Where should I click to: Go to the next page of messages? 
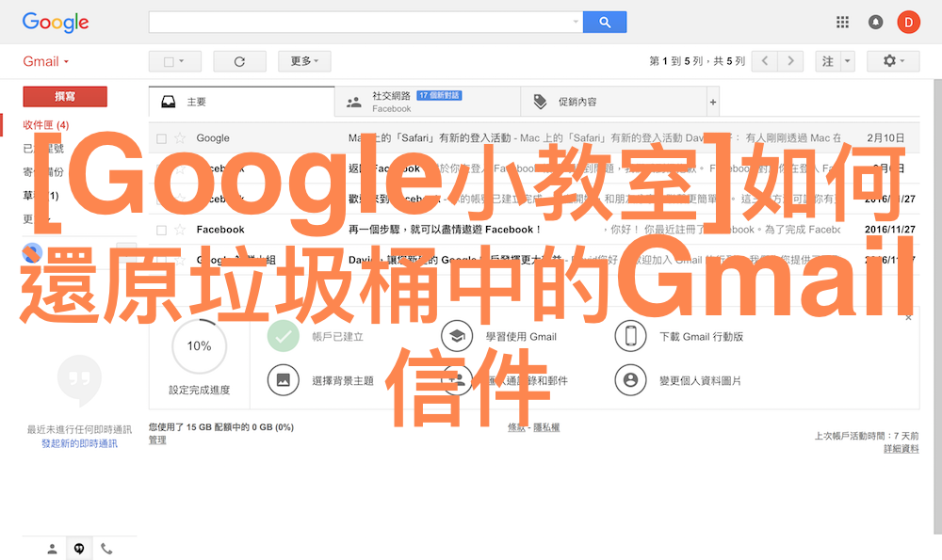pyautogui.click(x=790, y=61)
